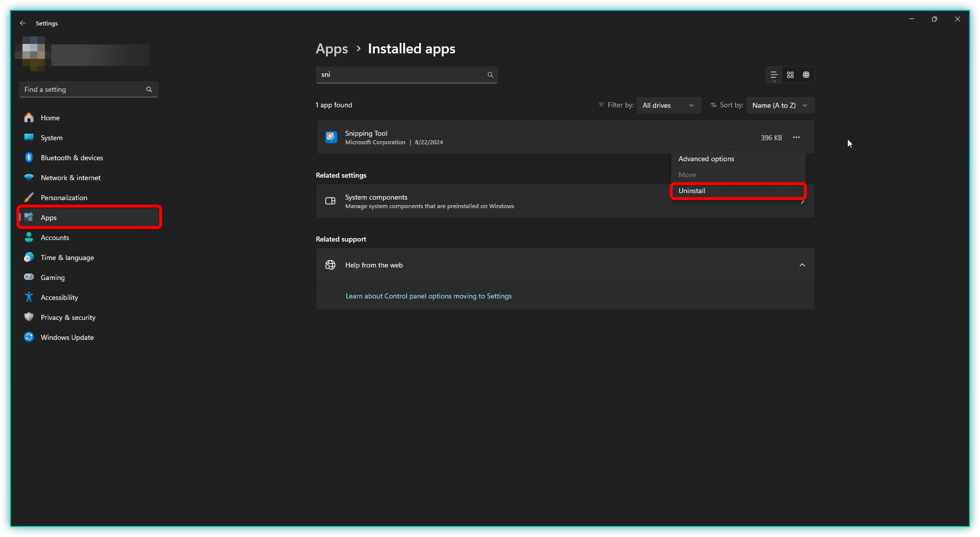Switch to table view layout

coord(806,75)
